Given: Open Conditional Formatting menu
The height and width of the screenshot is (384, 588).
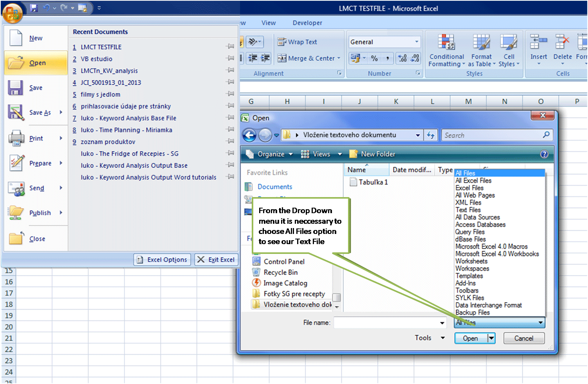Looking at the screenshot, I should [447, 50].
